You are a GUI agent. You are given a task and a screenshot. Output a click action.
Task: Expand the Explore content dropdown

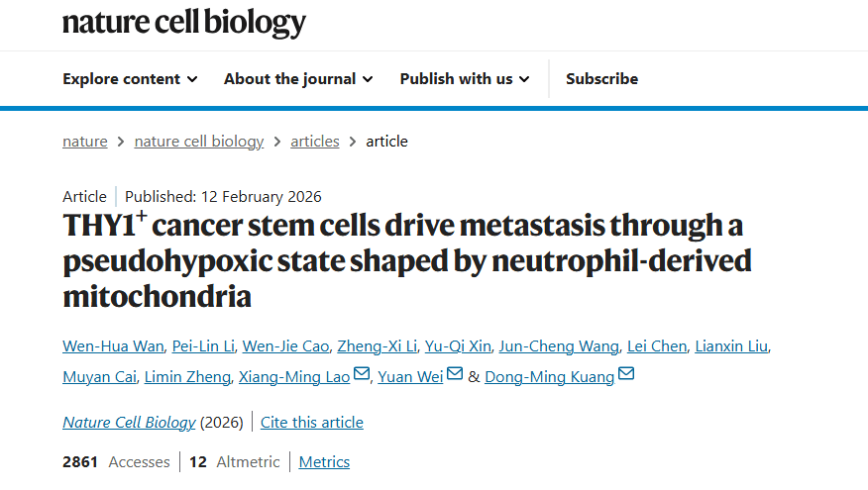click(130, 79)
